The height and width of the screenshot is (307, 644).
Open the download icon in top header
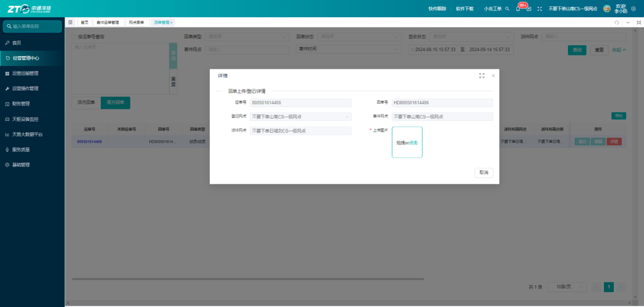(529, 9)
